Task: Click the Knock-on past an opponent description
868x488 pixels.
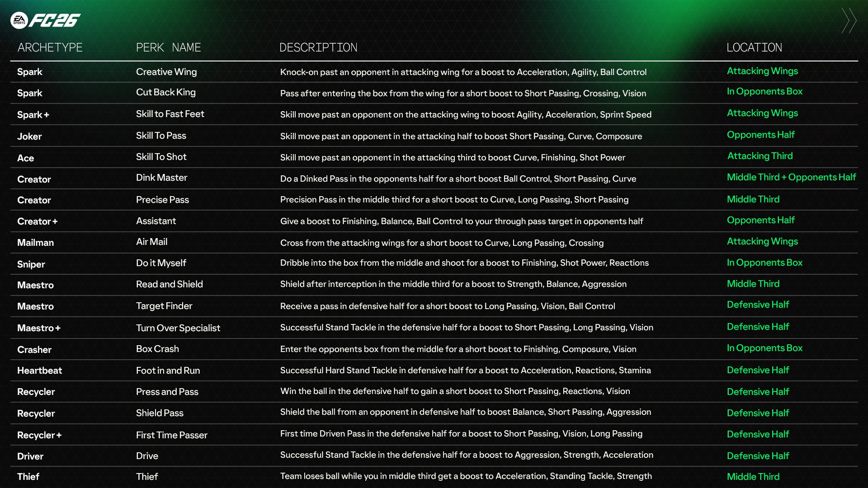Action: [x=463, y=72]
